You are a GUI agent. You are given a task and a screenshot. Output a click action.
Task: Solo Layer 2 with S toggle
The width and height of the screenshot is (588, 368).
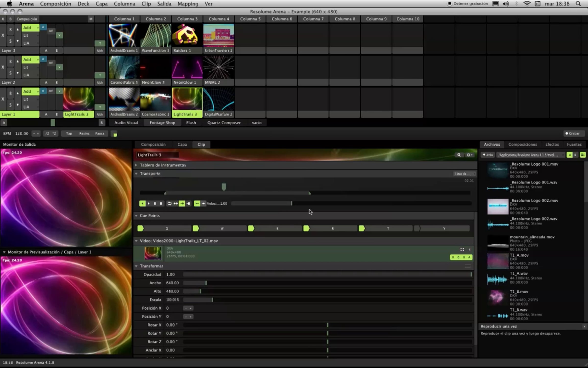pyautogui.click(x=10, y=73)
